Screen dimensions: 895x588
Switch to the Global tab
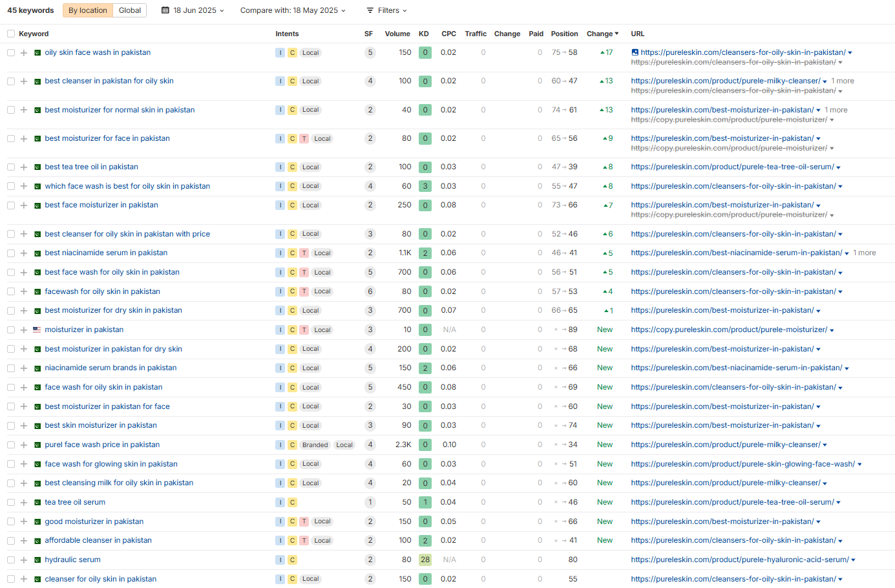point(130,10)
